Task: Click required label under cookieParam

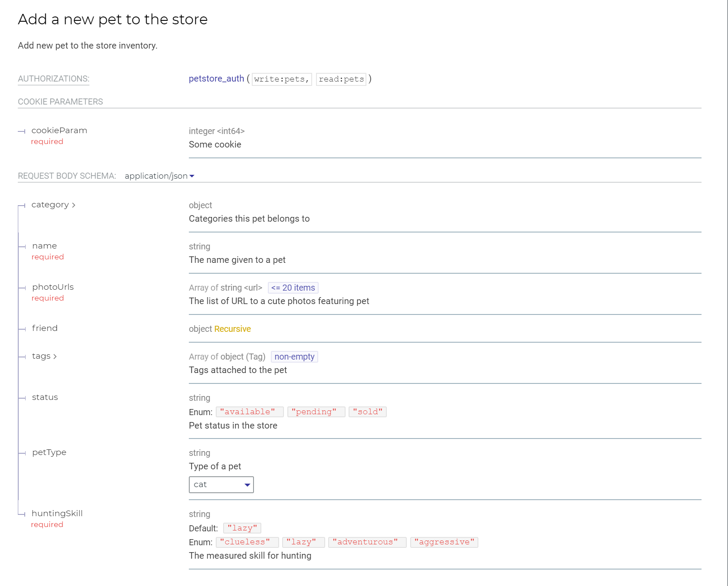Action: (x=47, y=141)
